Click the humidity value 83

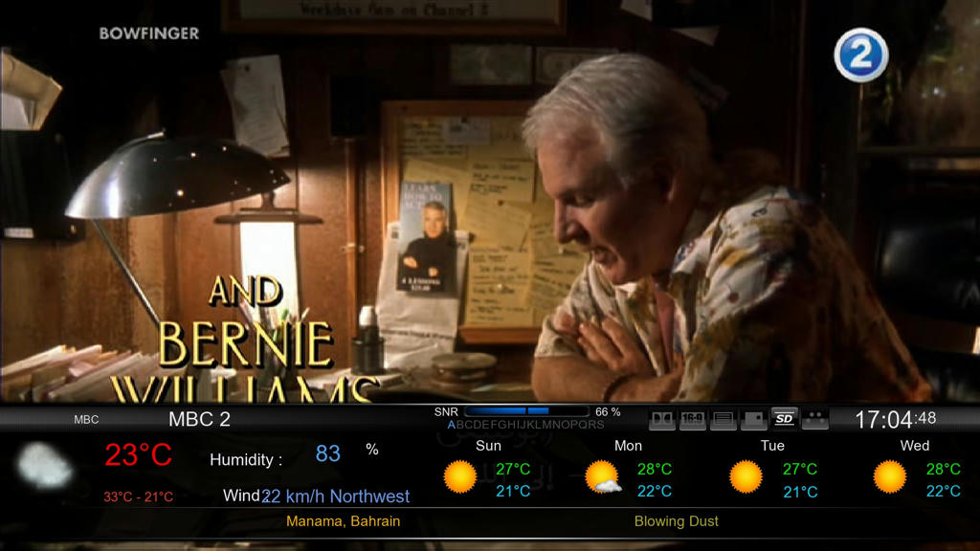[x=327, y=453]
